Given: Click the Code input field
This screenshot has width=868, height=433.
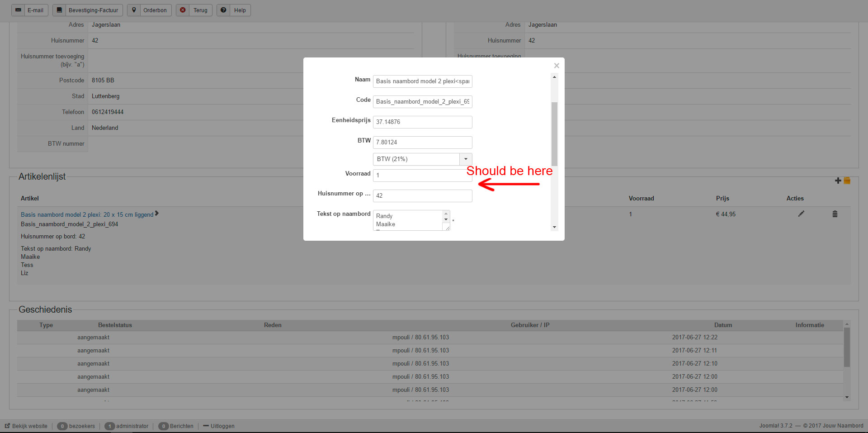Looking at the screenshot, I should click(x=423, y=102).
